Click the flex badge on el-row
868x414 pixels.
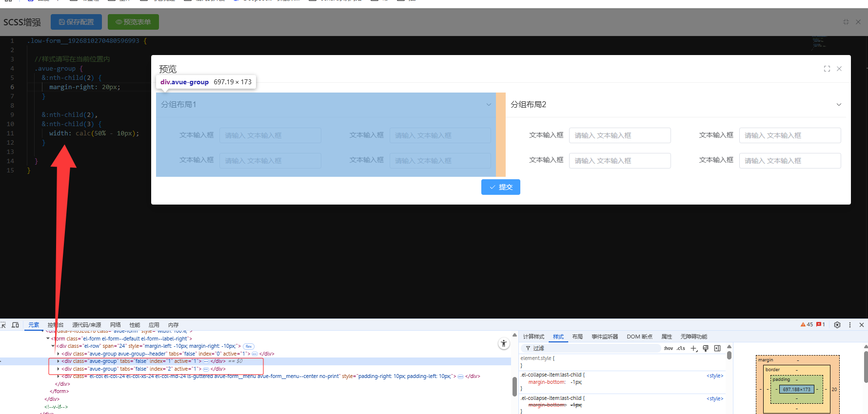(x=249, y=346)
